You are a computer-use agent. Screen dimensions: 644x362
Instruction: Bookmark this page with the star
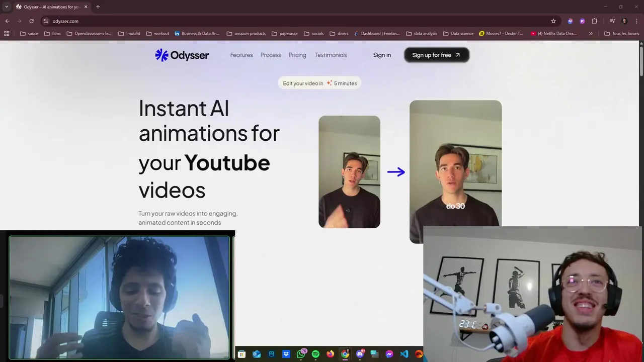coord(553,21)
